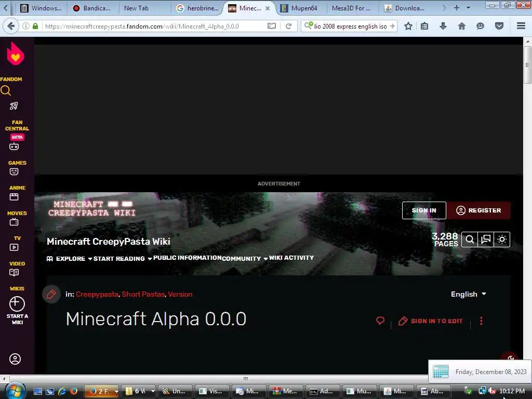Bookmark this page with star icon
The image size is (532, 399).
click(408, 26)
